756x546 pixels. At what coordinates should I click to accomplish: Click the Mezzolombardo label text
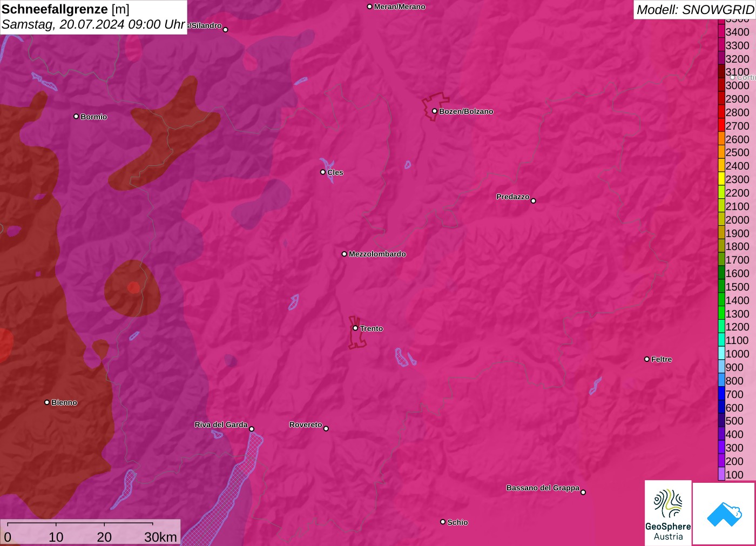[377, 254]
